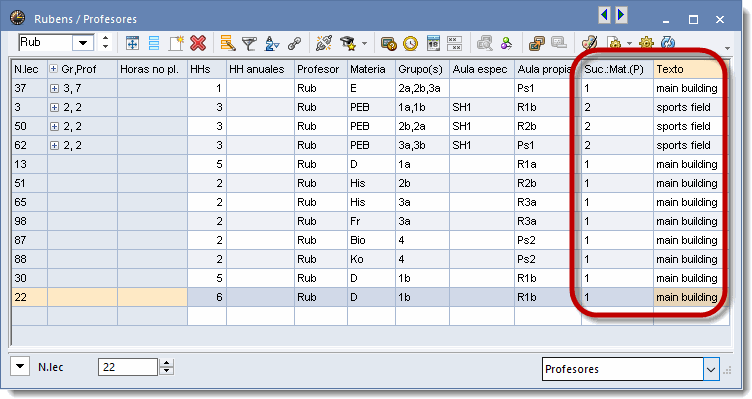Click the Aula espec column header
The image size is (752, 399).
click(482, 69)
